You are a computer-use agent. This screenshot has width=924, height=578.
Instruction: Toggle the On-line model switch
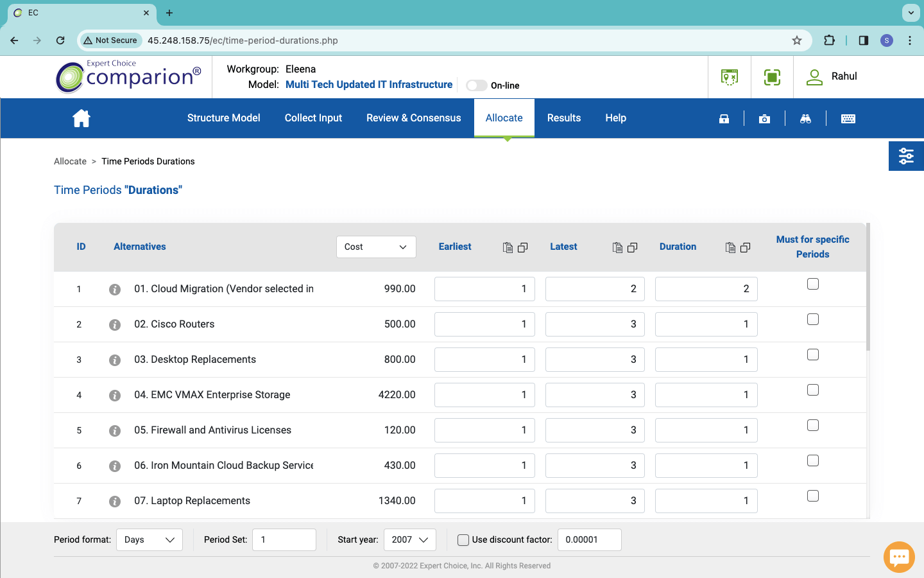pyautogui.click(x=476, y=85)
